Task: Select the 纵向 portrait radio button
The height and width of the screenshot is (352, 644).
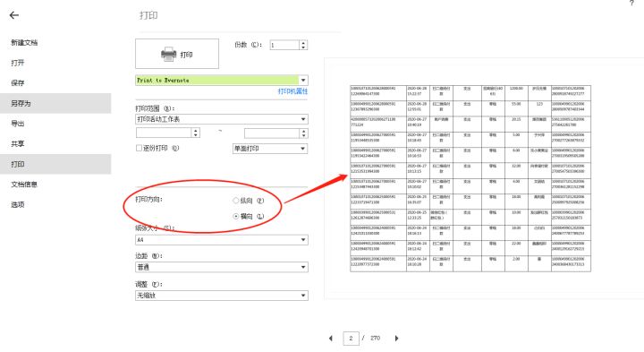Action: pyautogui.click(x=236, y=201)
